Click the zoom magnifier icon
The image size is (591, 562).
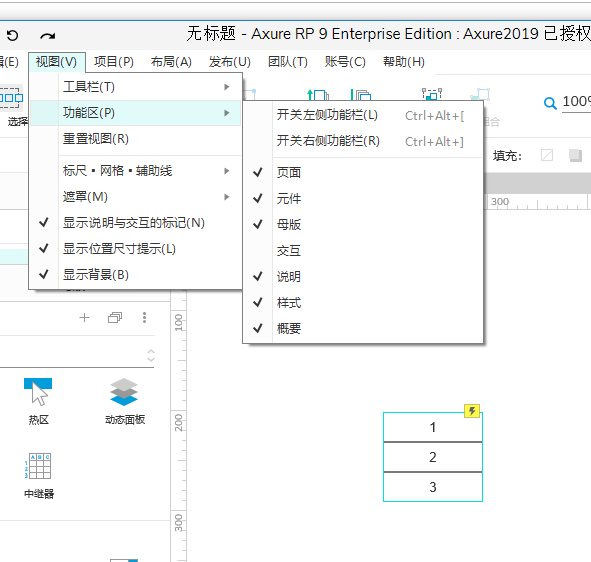[x=550, y=103]
